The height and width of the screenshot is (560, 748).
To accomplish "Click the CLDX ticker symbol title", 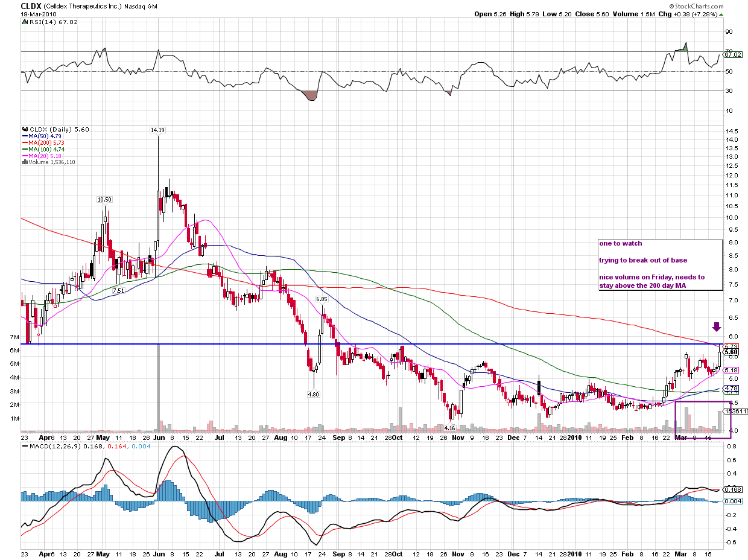I will click(31, 5).
